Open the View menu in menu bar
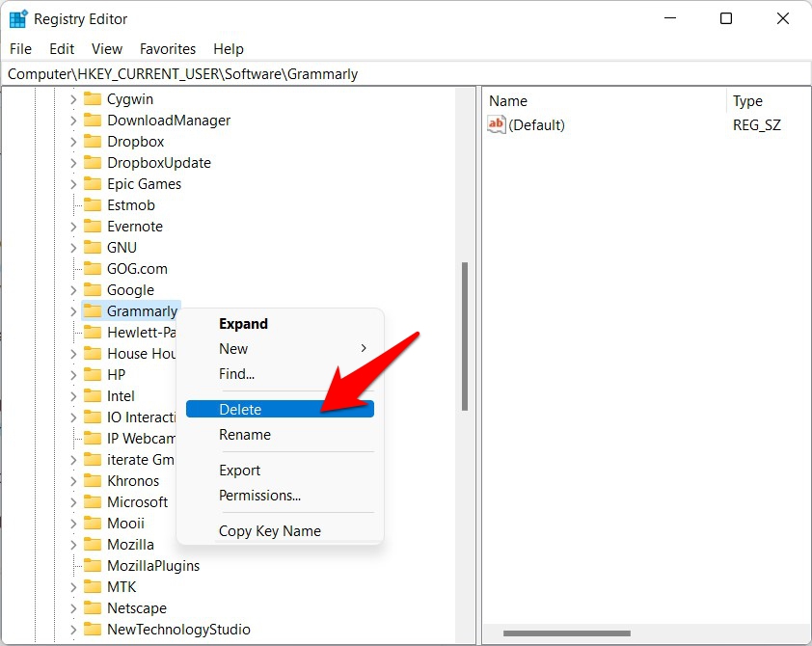 pos(106,49)
